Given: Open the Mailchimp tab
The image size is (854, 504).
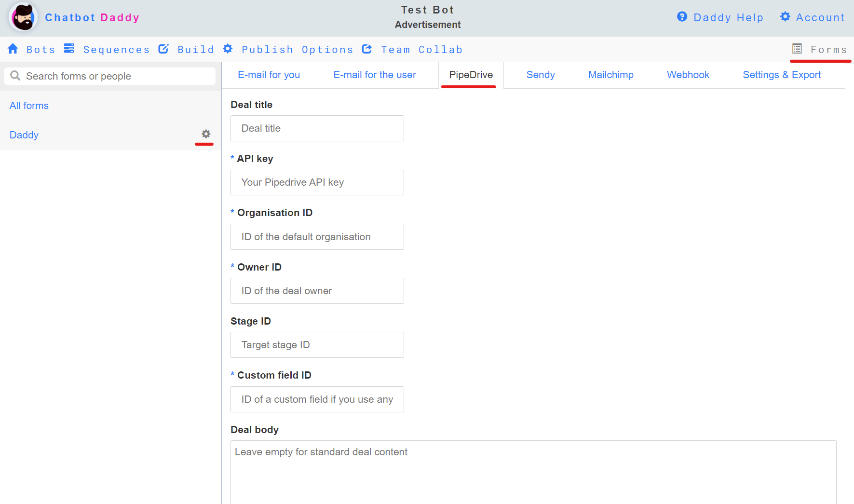Looking at the screenshot, I should (x=611, y=75).
